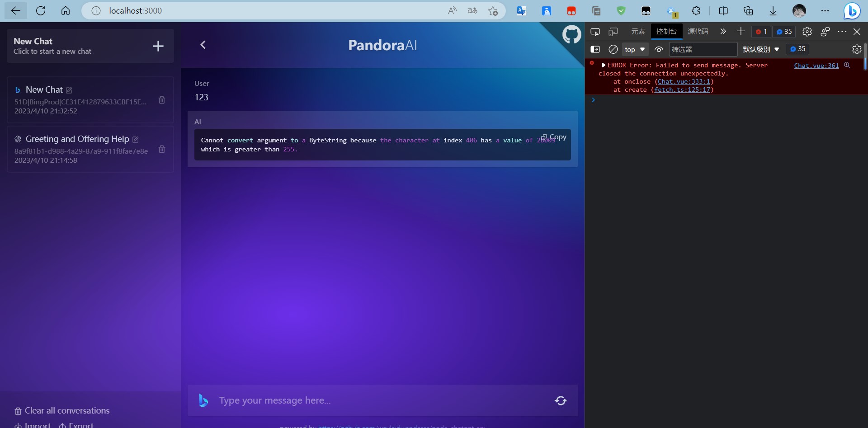Click the read aloud icon in address bar

click(452, 11)
